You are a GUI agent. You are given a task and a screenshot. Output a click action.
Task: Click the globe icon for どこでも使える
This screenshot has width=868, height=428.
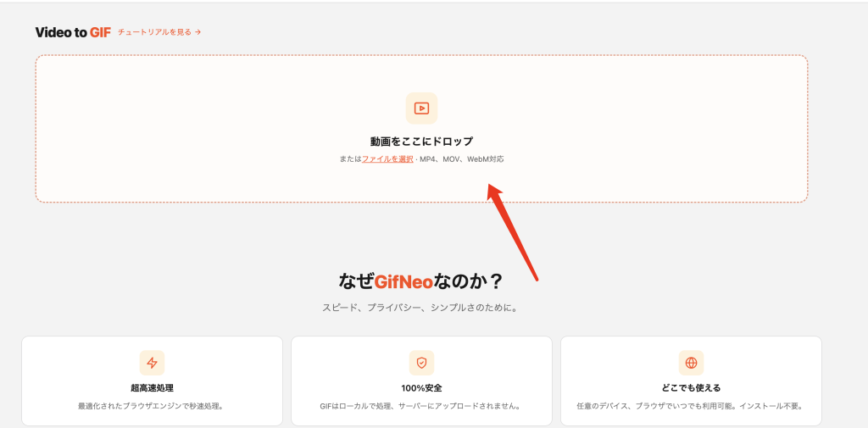click(691, 363)
